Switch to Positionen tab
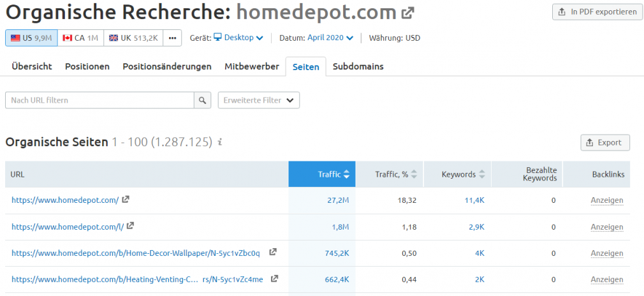Viewport: 644px width, 296px height. click(x=87, y=66)
